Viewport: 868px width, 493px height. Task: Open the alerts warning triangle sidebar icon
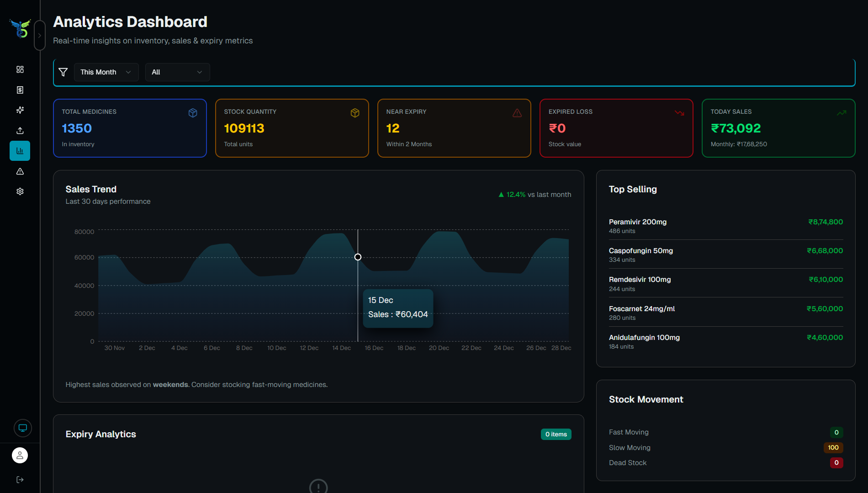(20, 171)
